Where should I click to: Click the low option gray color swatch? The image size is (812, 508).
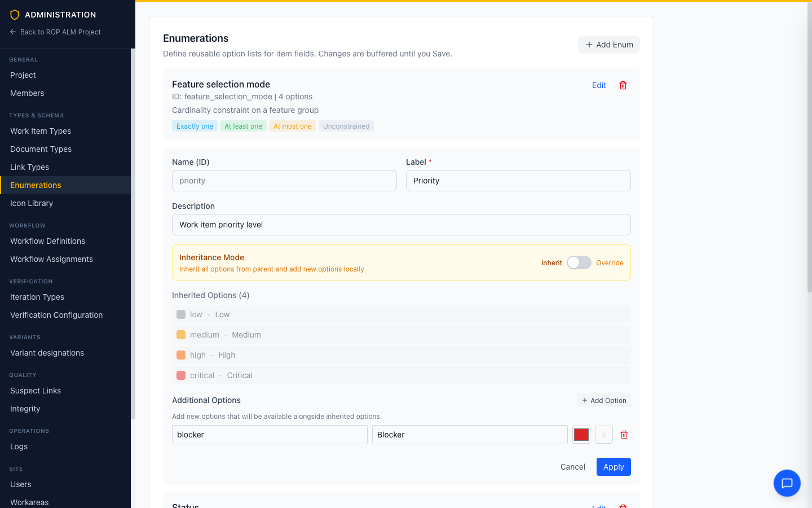click(x=181, y=314)
